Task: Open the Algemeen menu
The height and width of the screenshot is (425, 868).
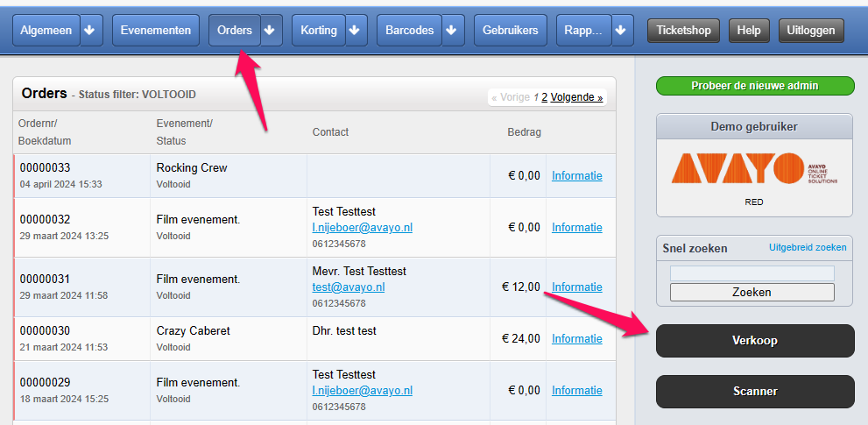Action: point(46,31)
